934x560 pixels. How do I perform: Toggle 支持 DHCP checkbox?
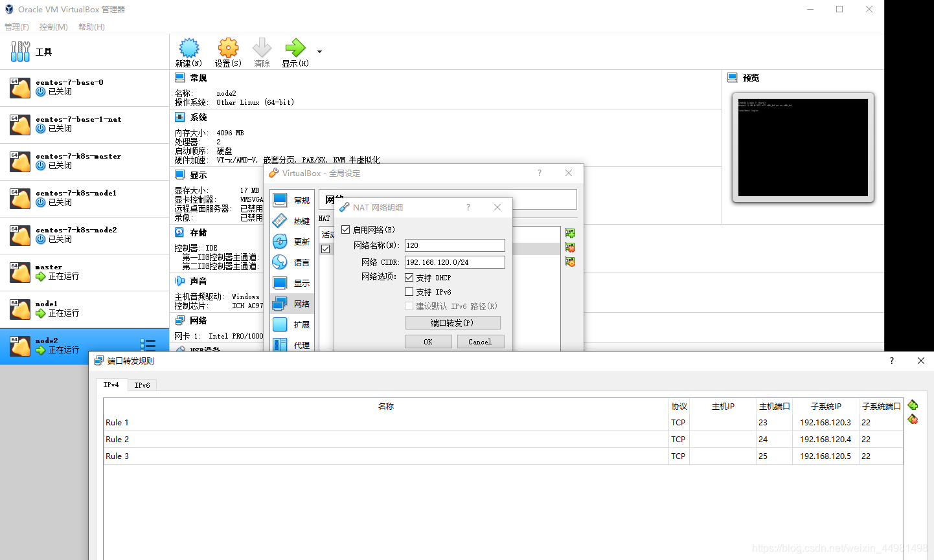pyautogui.click(x=409, y=277)
